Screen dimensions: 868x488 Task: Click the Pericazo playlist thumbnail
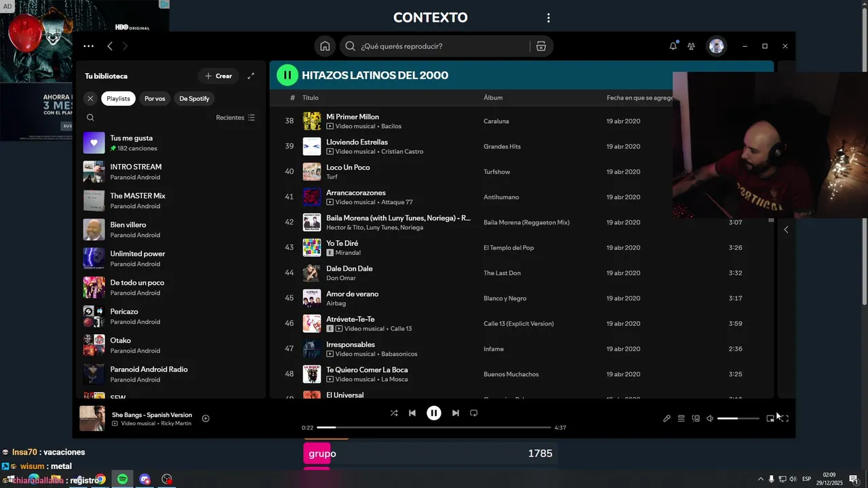pyautogui.click(x=94, y=317)
